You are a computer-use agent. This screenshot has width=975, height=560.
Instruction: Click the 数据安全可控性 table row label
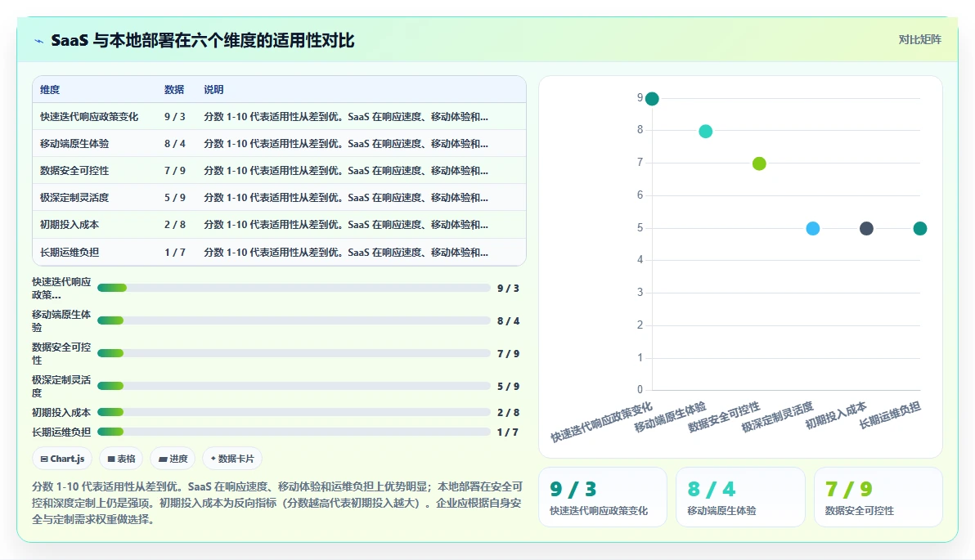point(74,170)
